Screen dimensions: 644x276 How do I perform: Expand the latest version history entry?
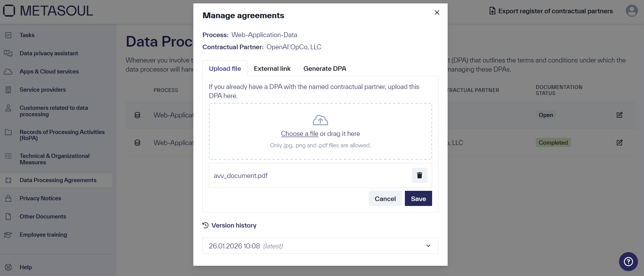click(x=428, y=246)
